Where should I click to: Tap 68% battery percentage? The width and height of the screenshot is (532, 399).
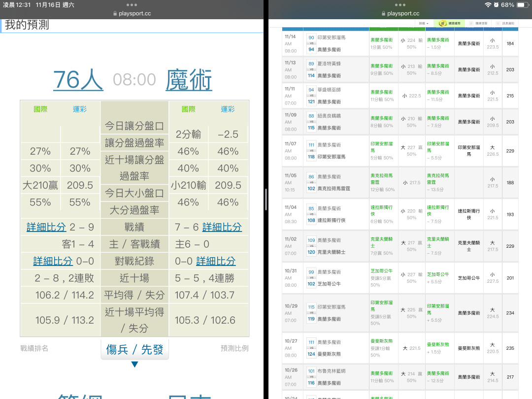pos(507,5)
